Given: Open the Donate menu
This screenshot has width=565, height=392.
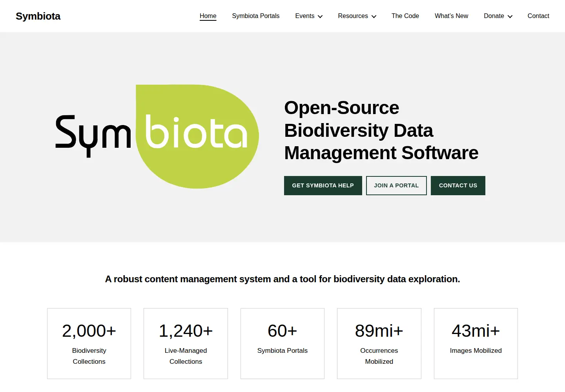Looking at the screenshot, I should pyautogui.click(x=494, y=16).
